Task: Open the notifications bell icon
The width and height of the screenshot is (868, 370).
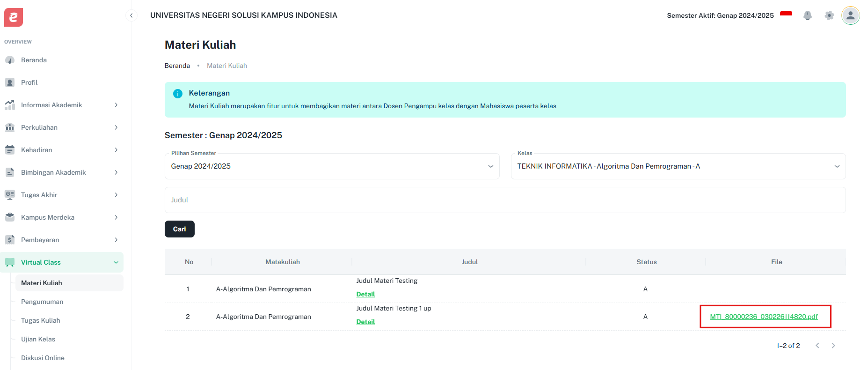Action: (x=808, y=15)
